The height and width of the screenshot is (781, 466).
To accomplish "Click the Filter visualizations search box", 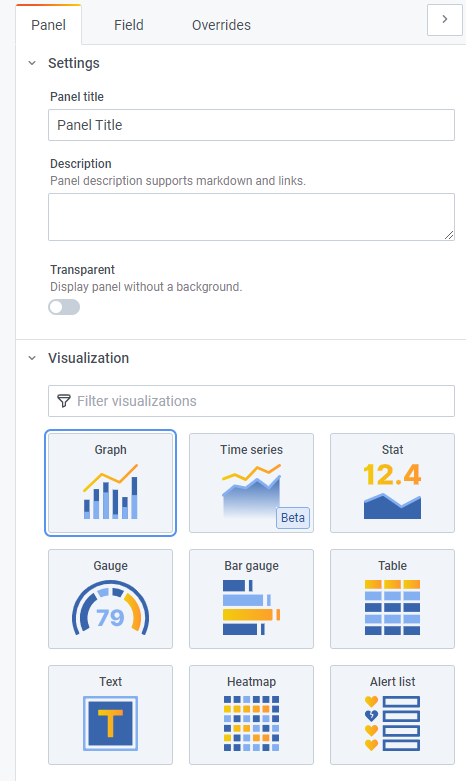I will (x=251, y=401).
